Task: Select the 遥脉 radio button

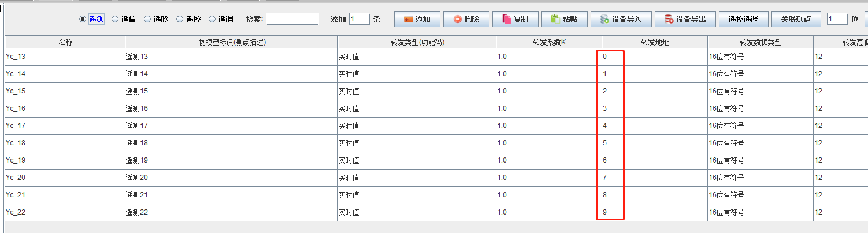Action: point(147,19)
